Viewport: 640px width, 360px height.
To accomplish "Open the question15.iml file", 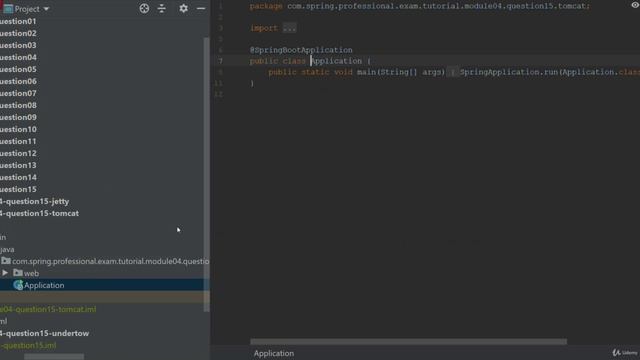I will coord(28,345).
